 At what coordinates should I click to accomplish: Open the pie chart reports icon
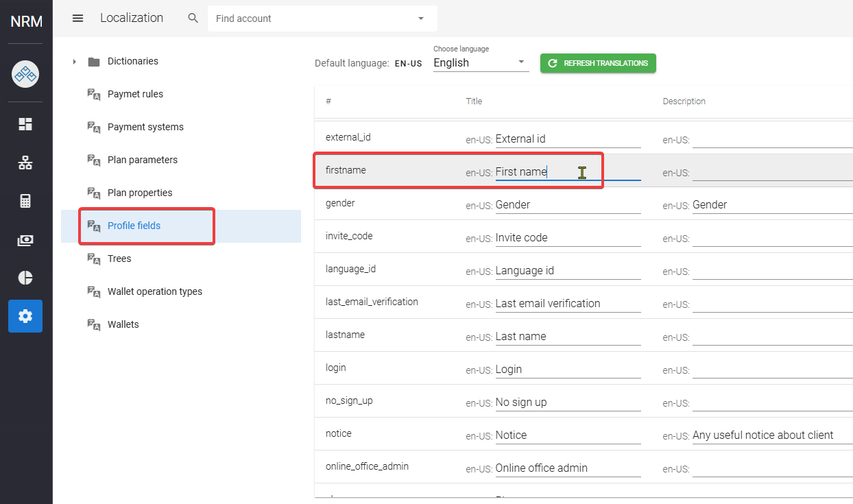pyautogui.click(x=25, y=278)
